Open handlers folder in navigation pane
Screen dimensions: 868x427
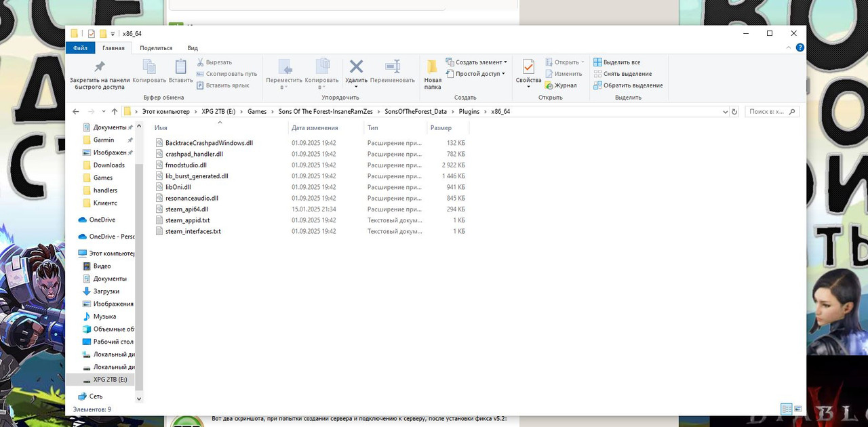(x=105, y=190)
